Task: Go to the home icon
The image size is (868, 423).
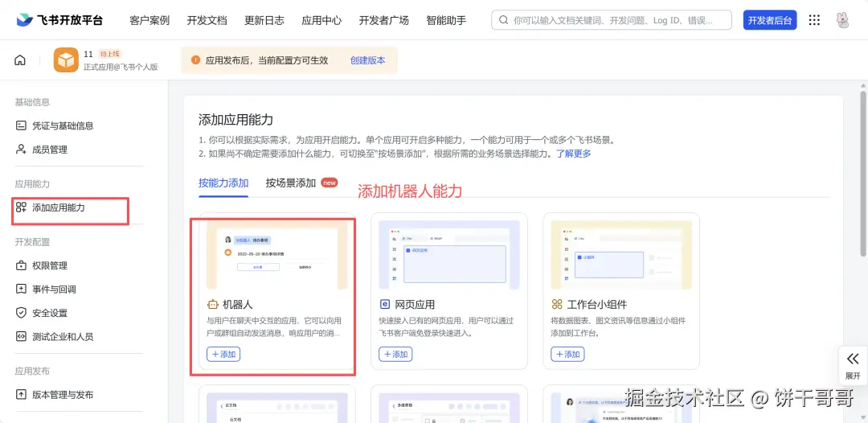Action: pyautogui.click(x=20, y=60)
